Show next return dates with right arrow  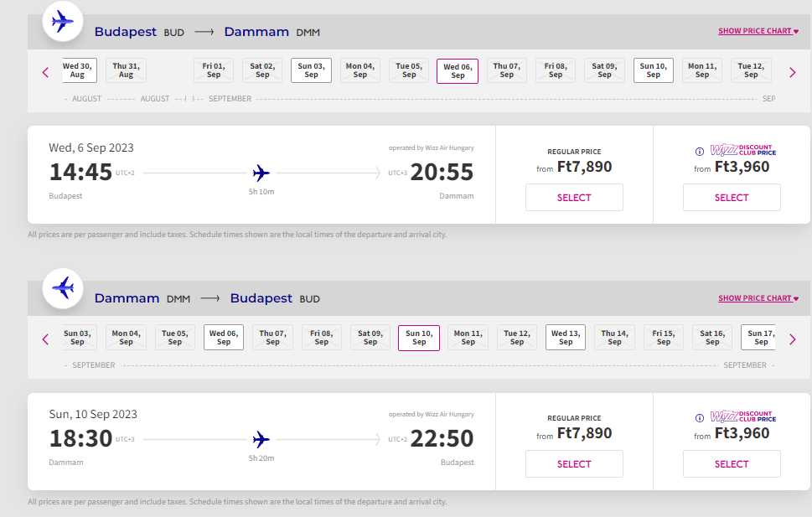793,339
